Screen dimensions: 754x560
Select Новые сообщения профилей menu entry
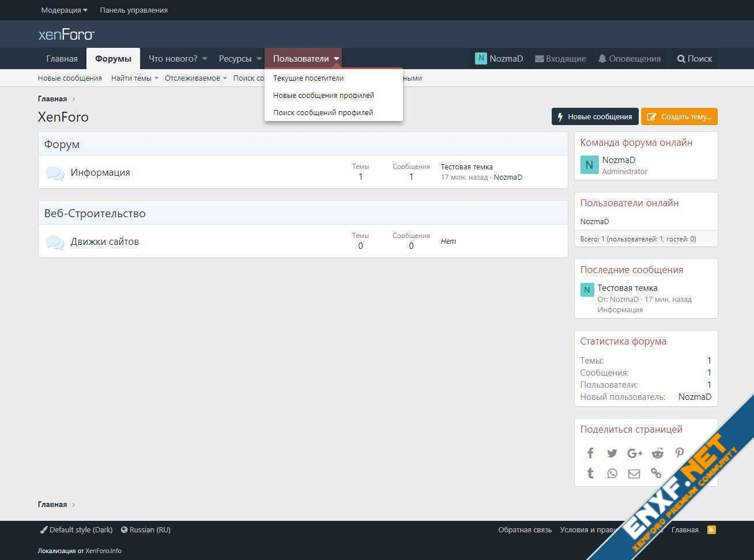tap(324, 96)
